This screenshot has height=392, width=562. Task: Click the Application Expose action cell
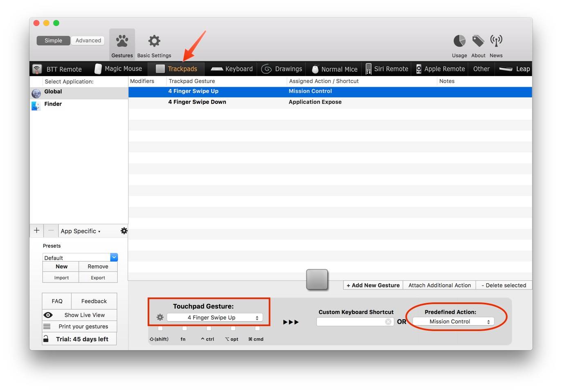click(x=315, y=102)
